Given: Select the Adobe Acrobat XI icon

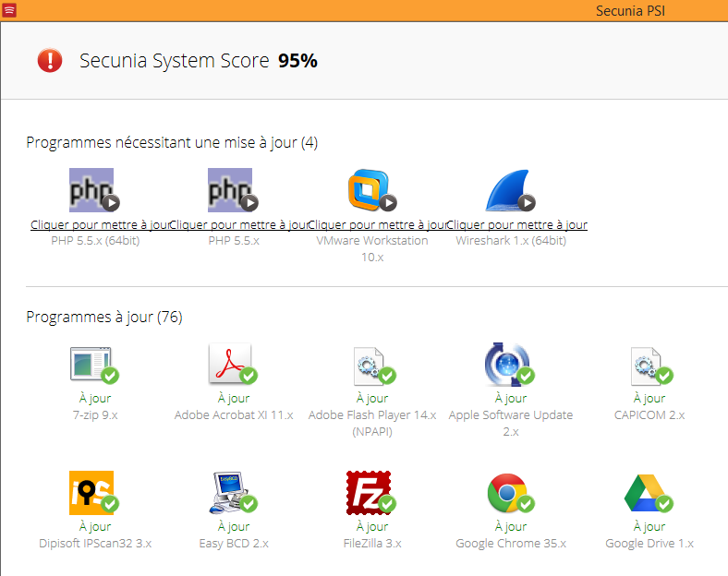Looking at the screenshot, I should pos(232,365).
